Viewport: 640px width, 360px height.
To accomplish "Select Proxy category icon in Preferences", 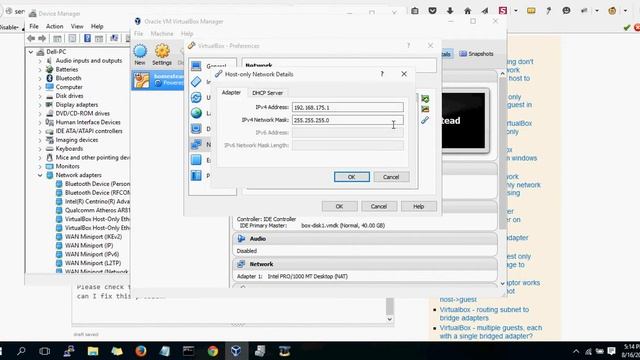I will tap(196, 176).
